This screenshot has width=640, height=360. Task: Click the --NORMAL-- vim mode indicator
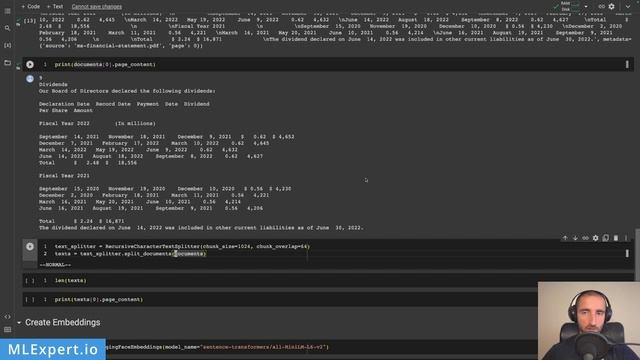tap(55, 264)
